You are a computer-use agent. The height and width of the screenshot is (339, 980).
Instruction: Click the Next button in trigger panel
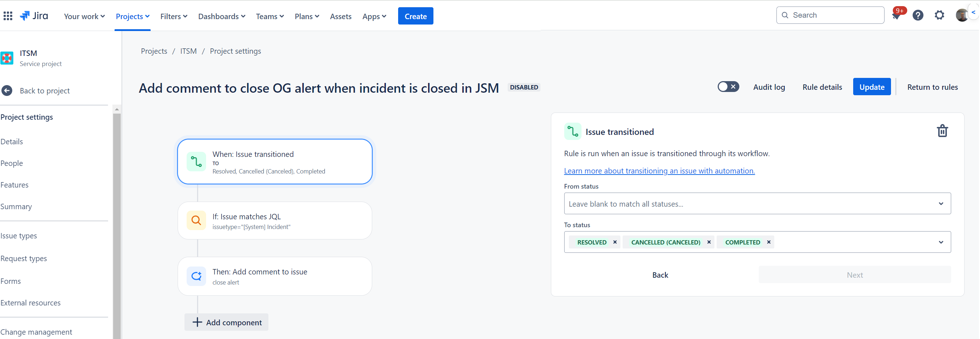coord(855,275)
